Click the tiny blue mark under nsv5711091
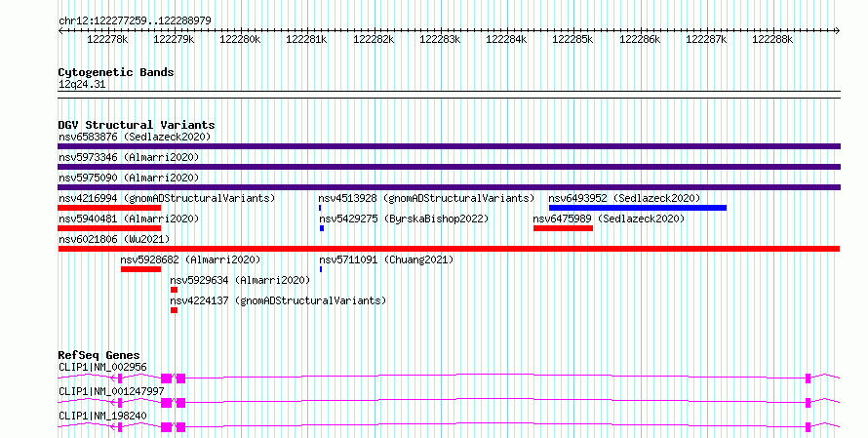Viewport: 868px width, 438px height. pos(321,269)
